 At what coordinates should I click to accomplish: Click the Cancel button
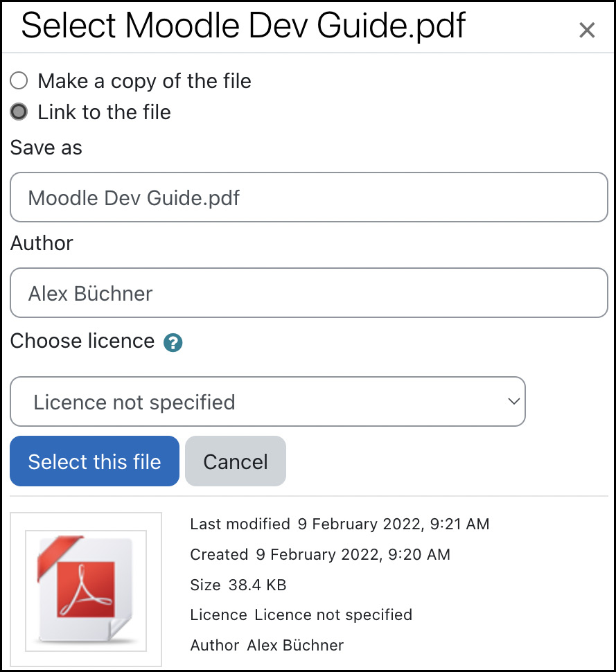click(236, 461)
